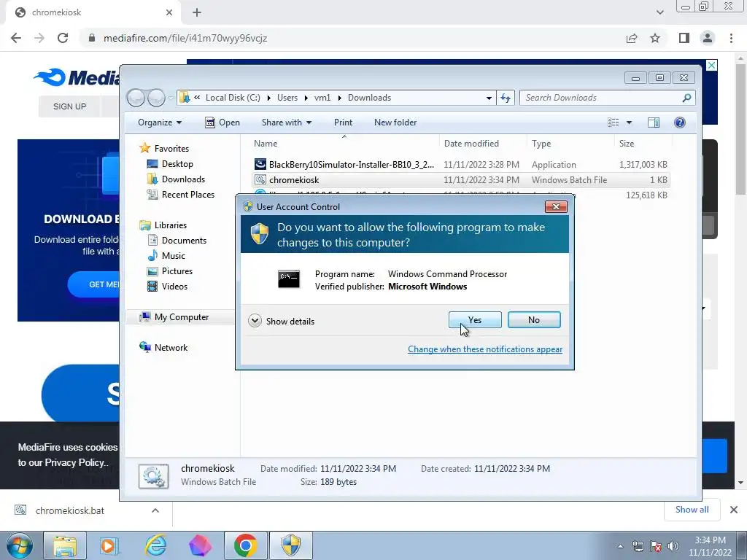This screenshot has height=560, width=747.
Task: Open Share with dropdown menu
Action: [286, 122]
